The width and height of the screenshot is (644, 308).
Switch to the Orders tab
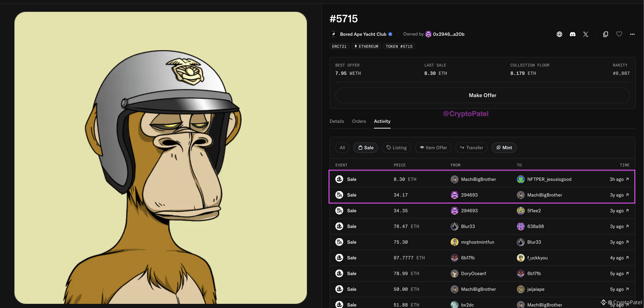click(359, 121)
